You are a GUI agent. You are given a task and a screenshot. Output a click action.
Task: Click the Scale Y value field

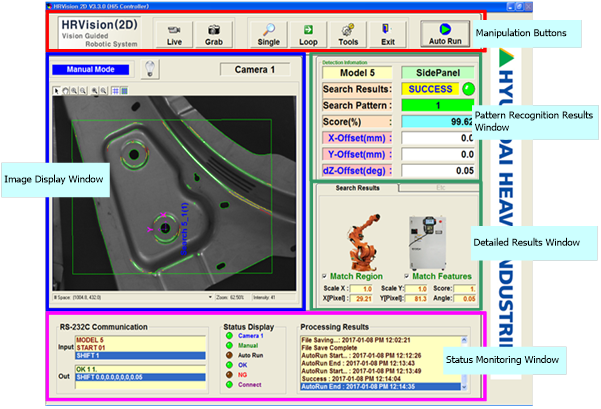click(416, 289)
